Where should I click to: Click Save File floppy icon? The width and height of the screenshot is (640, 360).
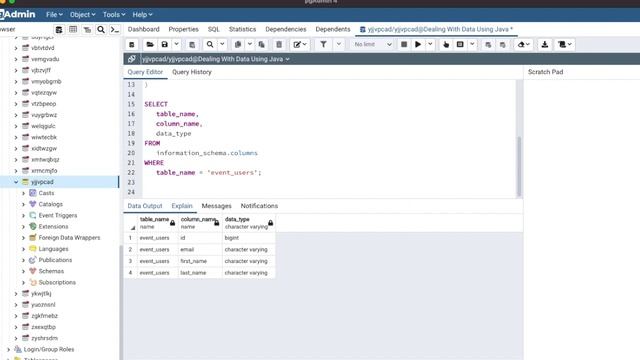164,44
